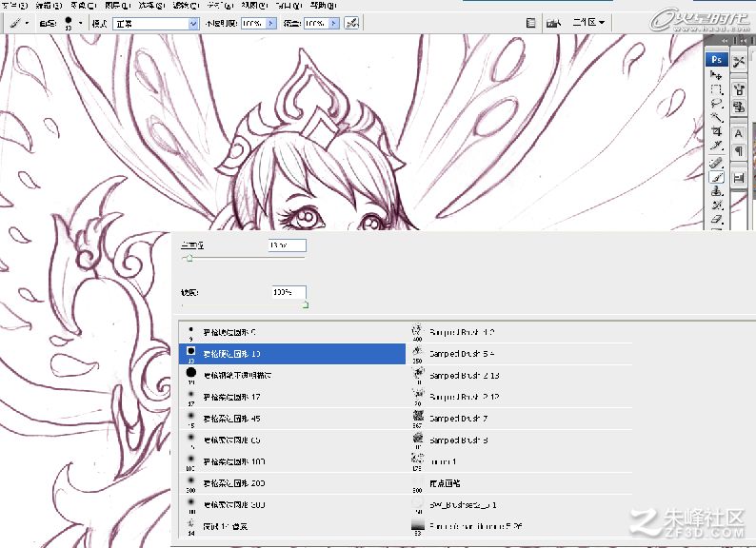Select the Magic Wand tool

coord(716,117)
